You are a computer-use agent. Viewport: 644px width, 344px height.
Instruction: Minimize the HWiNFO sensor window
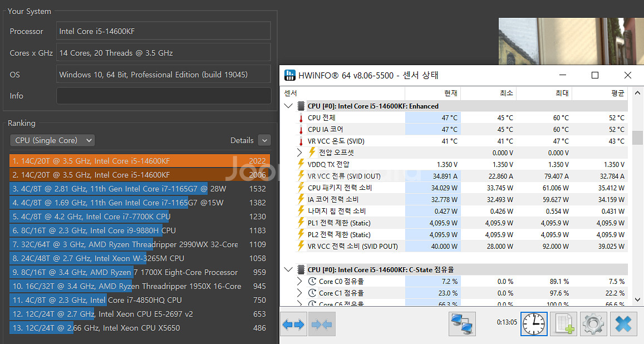click(563, 75)
